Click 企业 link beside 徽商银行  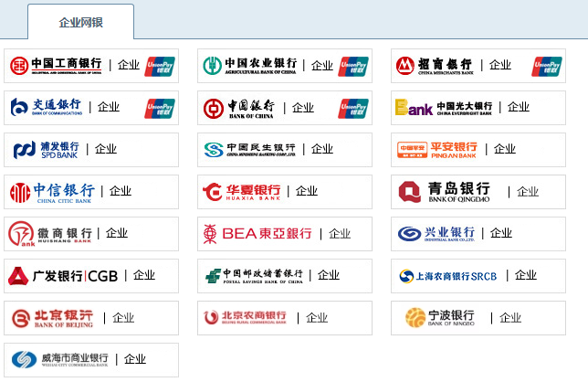(117, 233)
